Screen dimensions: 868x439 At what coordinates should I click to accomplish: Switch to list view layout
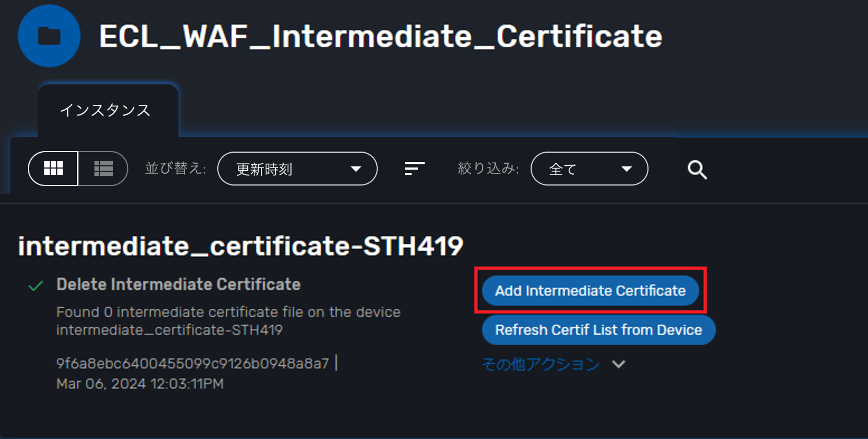[103, 168]
